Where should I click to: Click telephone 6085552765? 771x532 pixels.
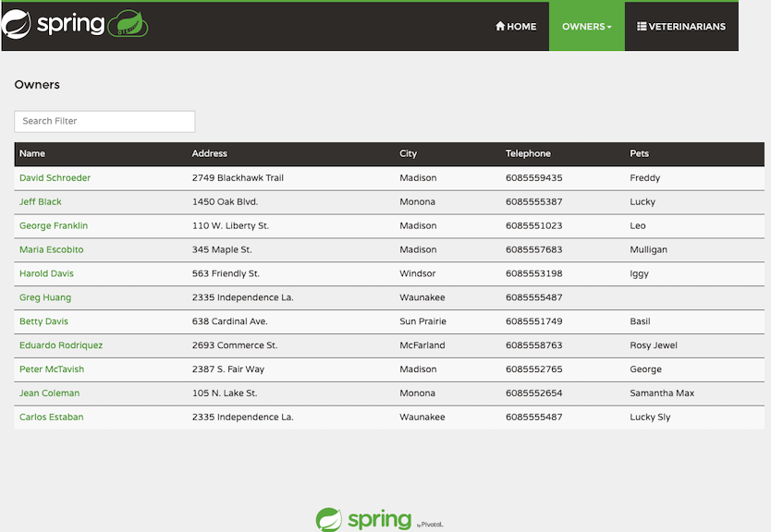534,369
